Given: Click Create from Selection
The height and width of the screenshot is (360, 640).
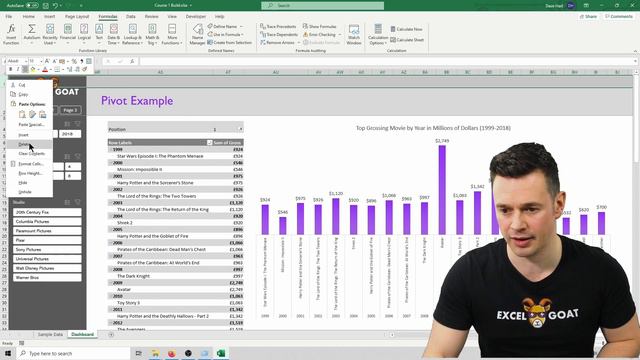Looking at the screenshot, I should click(x=229, y=42).
